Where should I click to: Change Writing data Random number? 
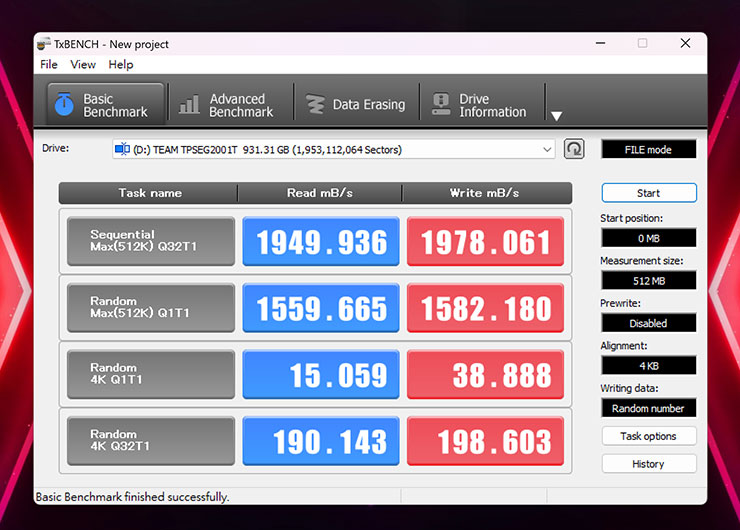pos(648,408)
